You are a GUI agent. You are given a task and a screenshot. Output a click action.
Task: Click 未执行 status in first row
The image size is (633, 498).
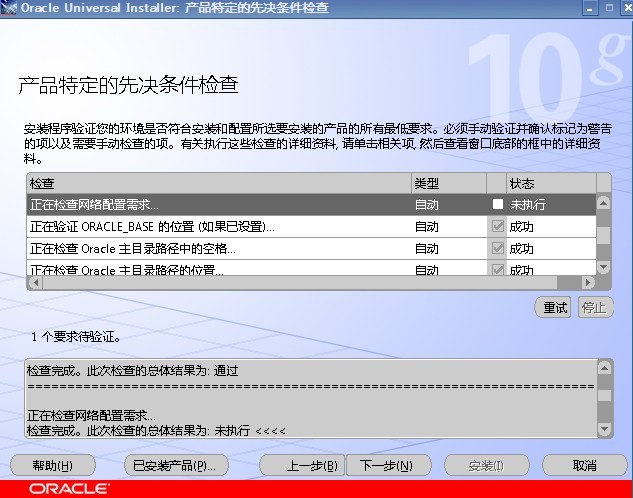528,205
